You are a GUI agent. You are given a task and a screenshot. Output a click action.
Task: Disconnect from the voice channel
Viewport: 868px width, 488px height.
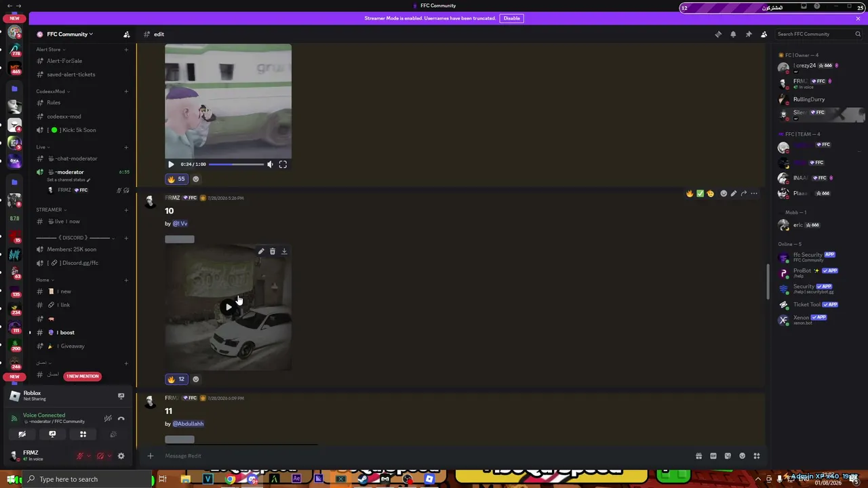pos(121,418)
